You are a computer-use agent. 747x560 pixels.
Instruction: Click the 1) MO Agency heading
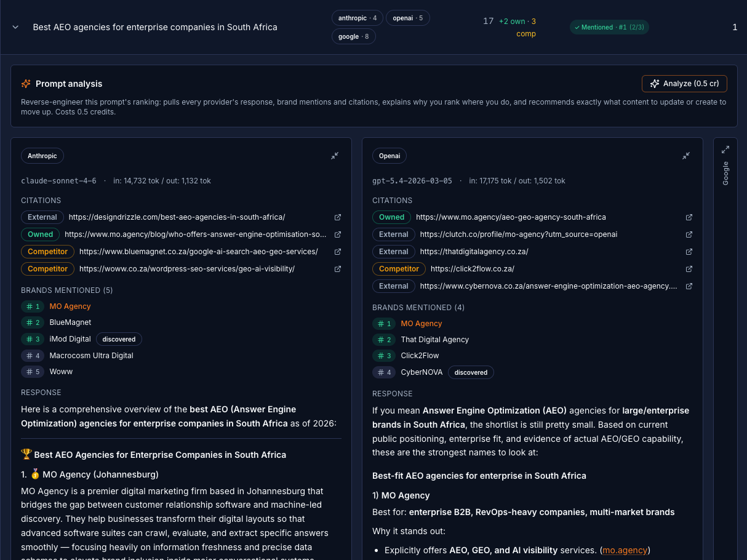[x=401, y=495]
